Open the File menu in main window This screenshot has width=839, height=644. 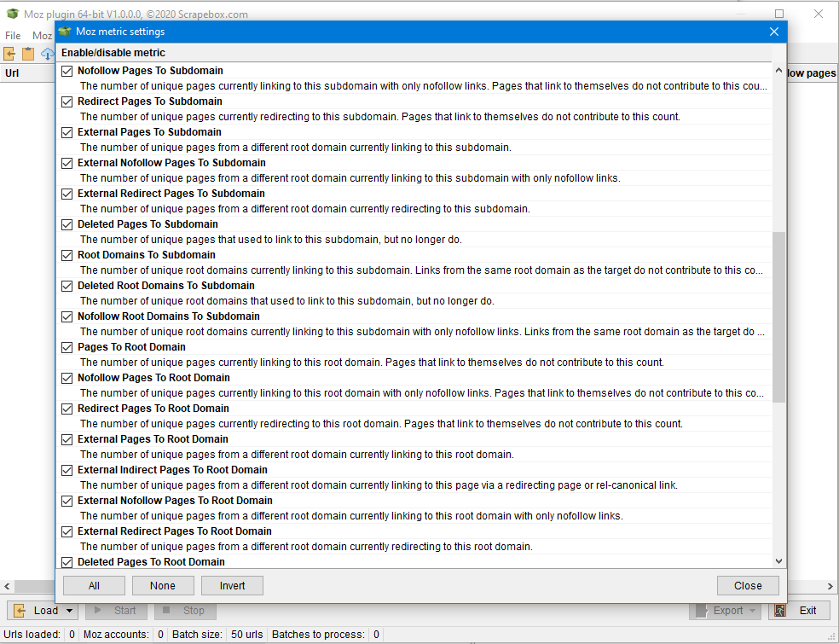pyautogui.click(x=13, y=35)
